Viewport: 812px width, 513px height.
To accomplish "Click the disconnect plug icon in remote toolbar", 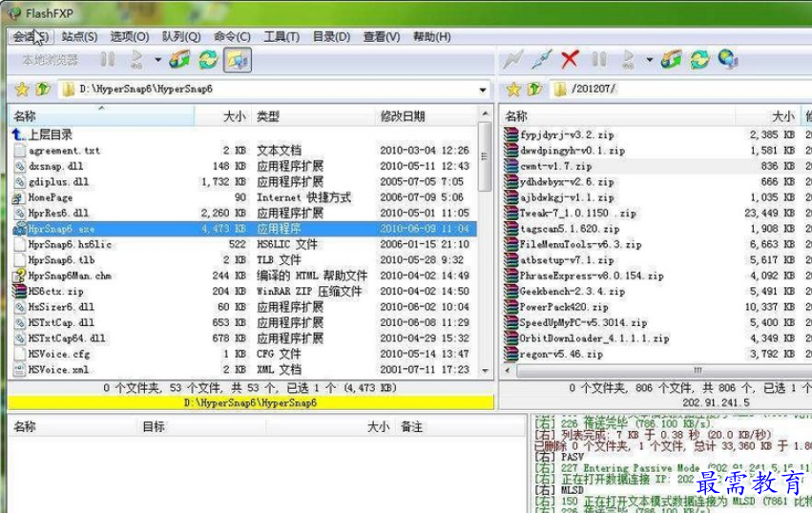I will (541, 59).
